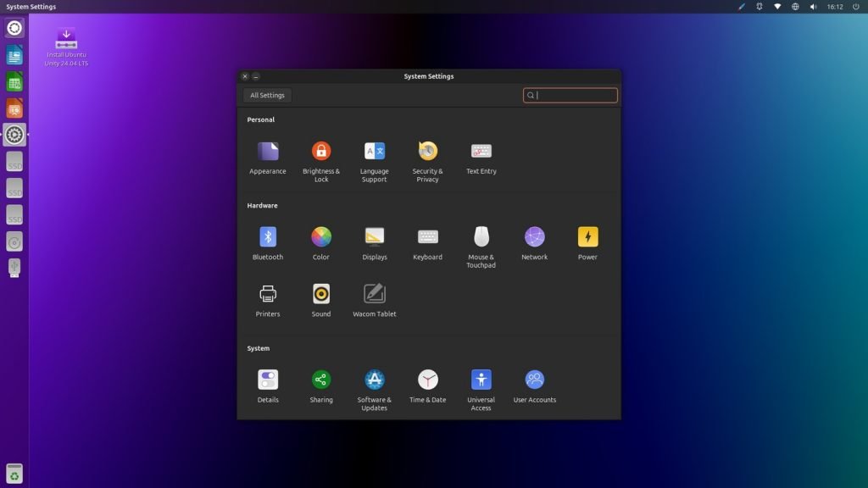Open Software & Updates settings
The image size is (868, 488).
(374, 379)
